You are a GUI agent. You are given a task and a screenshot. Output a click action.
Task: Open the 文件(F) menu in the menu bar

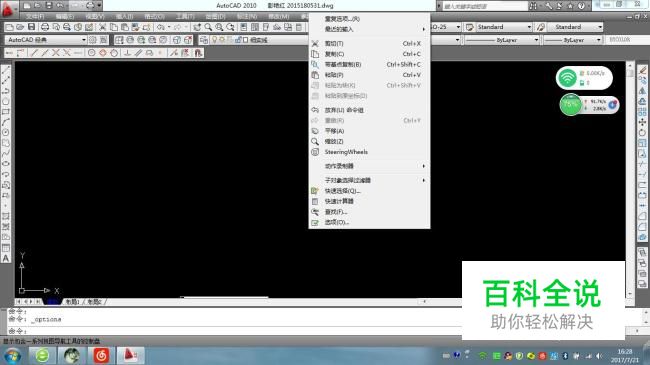35,16
